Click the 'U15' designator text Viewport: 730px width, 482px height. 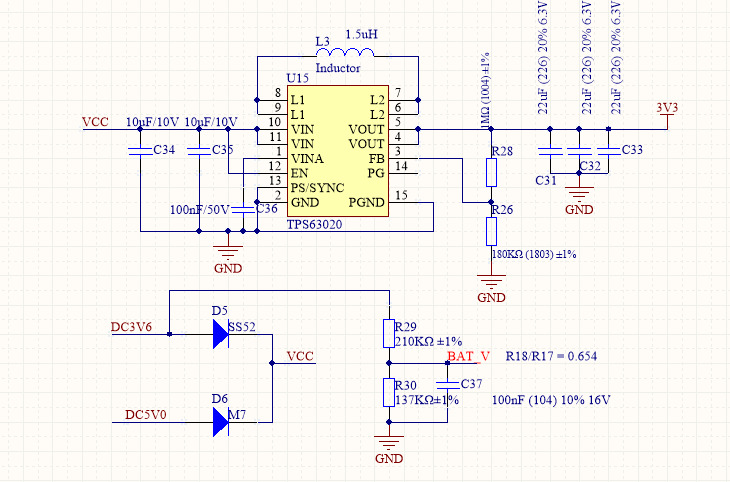297,78
